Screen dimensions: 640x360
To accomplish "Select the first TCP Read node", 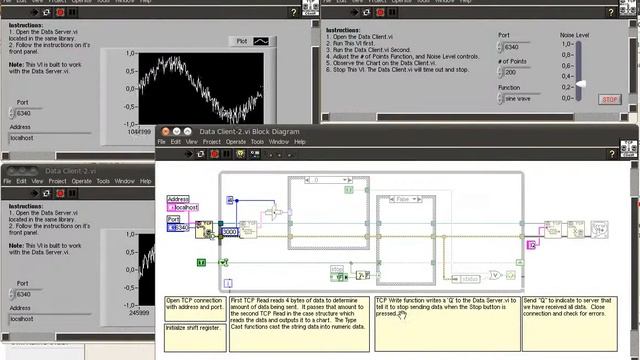I will click(x=248, y=229).
